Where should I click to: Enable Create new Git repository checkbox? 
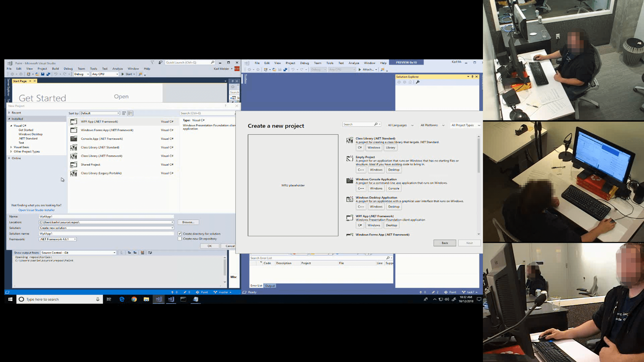point(180,239)
